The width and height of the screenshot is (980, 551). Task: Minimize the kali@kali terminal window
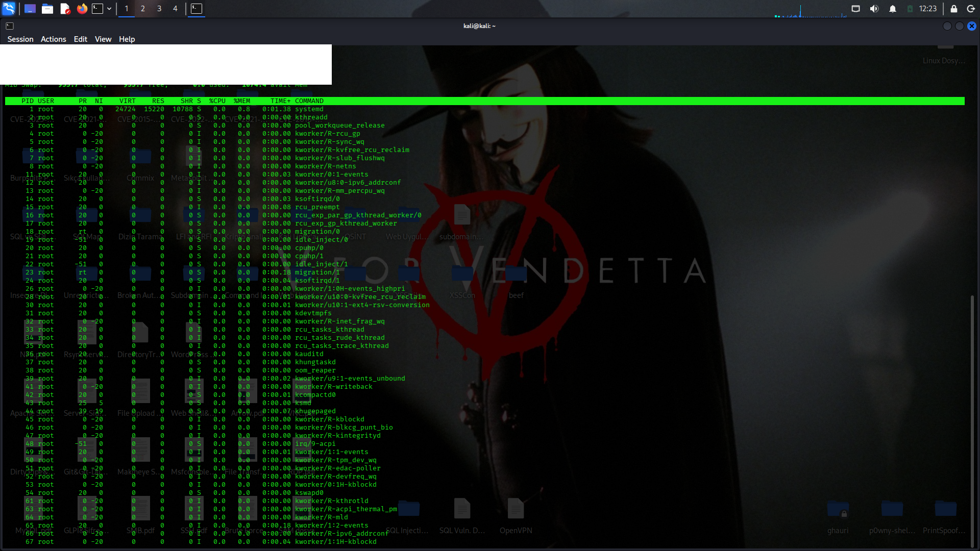pyautogui.click(x=947, y=26)
